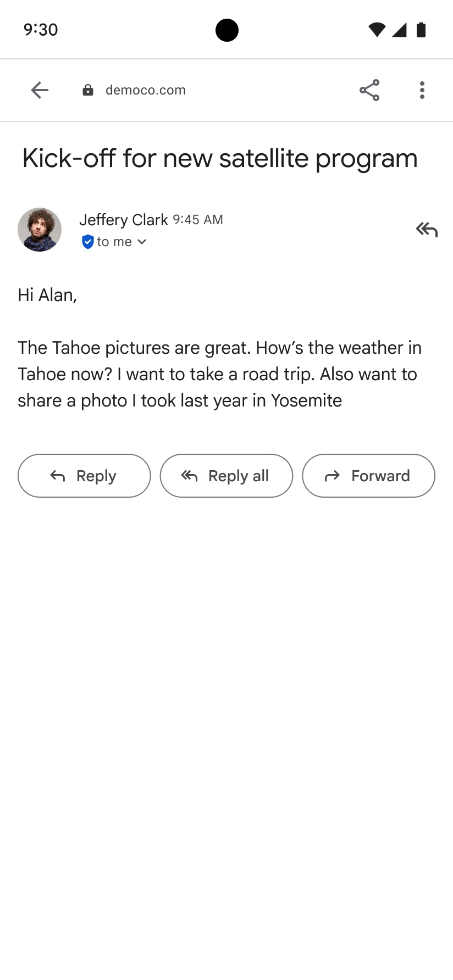Expand recipient details chevron next to "to me"

142,242
